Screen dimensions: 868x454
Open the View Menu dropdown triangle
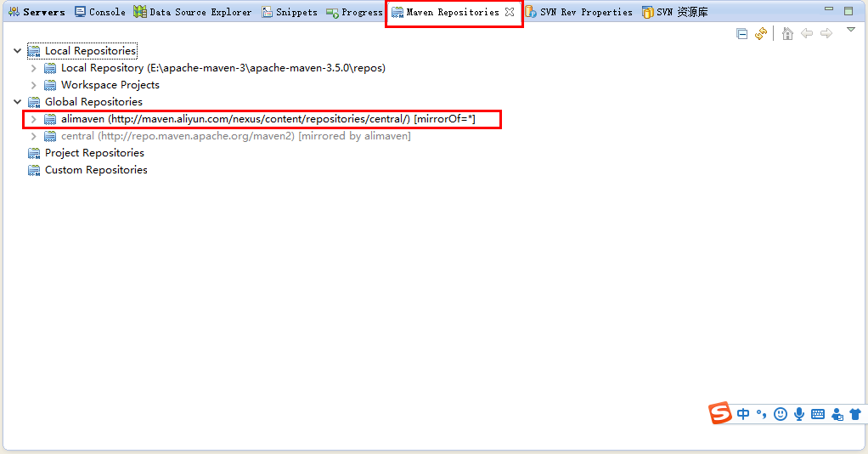pyautogui.click(x=851, y=30)
